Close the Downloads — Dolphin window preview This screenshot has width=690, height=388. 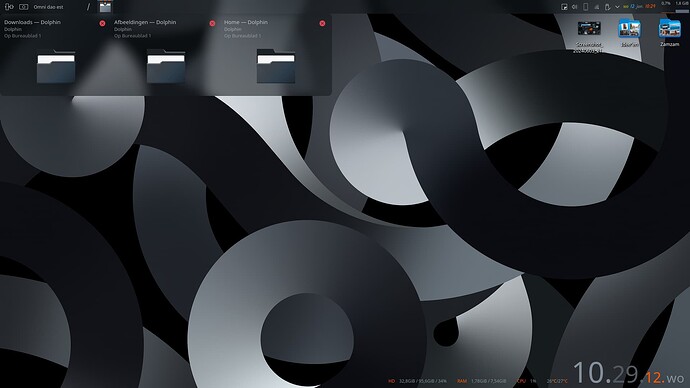point(102,23)
